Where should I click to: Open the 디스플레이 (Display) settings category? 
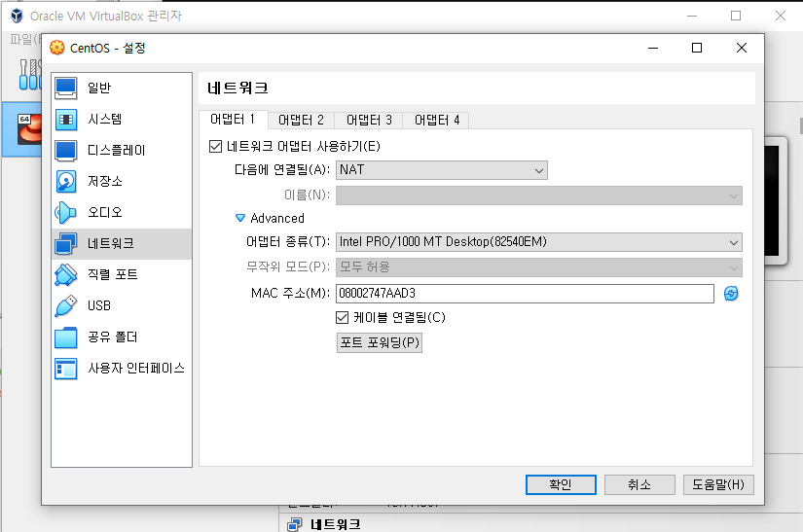pyautogui.click(x=122, y=151)
